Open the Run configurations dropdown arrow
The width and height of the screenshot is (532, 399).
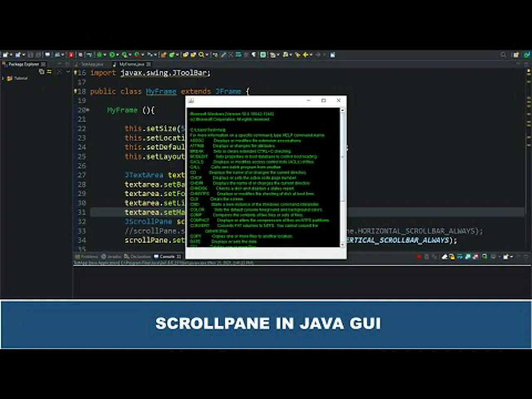[x=118, y=54]
